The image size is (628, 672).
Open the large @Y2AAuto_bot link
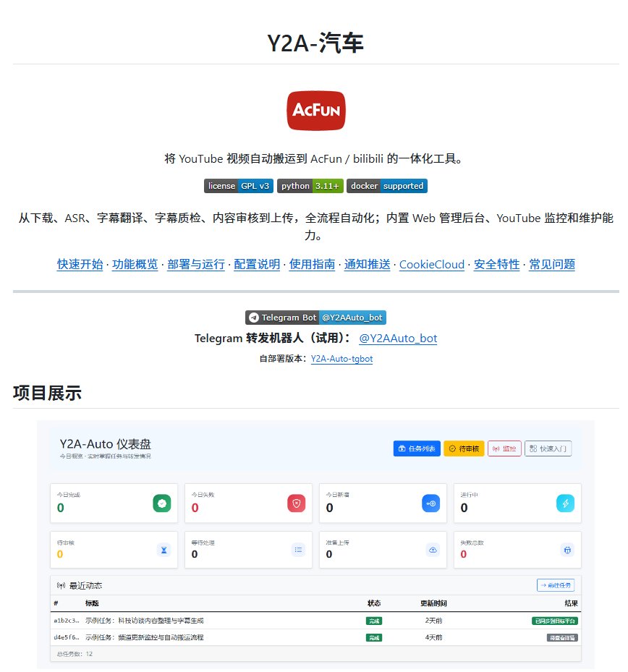[x=398, y=338]
